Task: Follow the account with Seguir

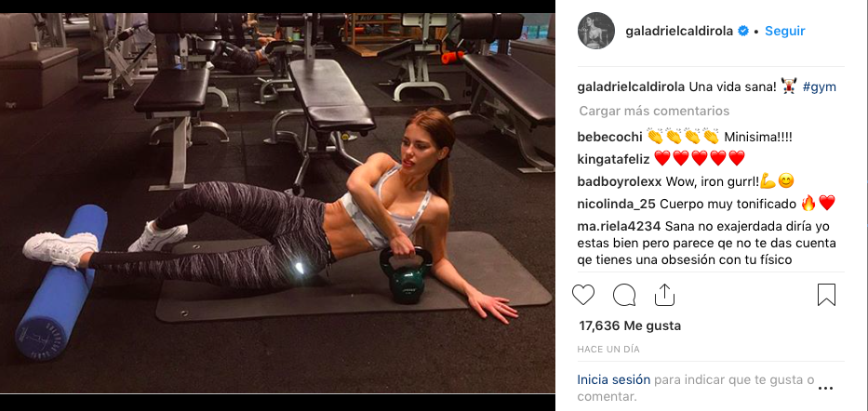Action: [785, 31]
